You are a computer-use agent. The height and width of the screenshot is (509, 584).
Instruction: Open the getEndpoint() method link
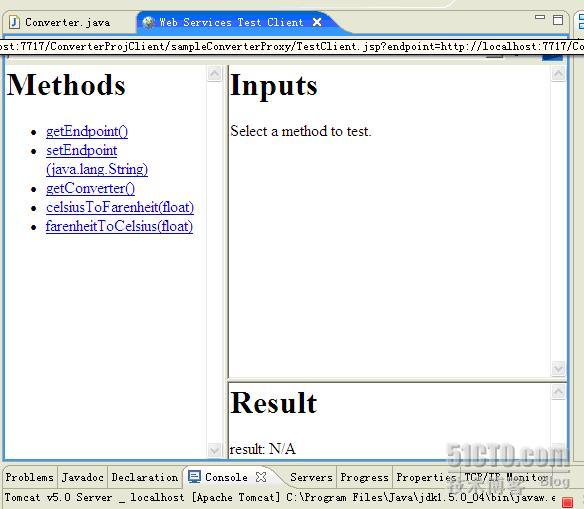point(87,131)
